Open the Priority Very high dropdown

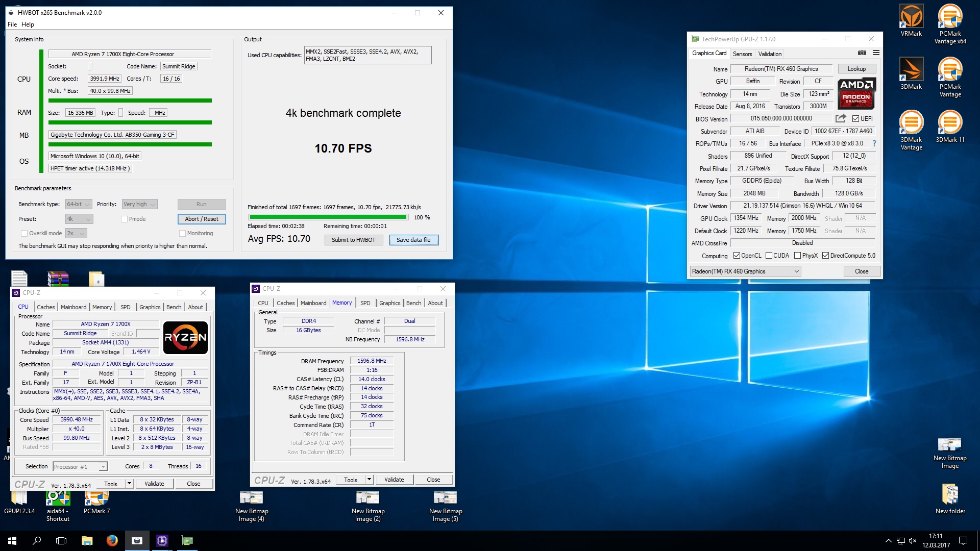click(x=139, y=204)
